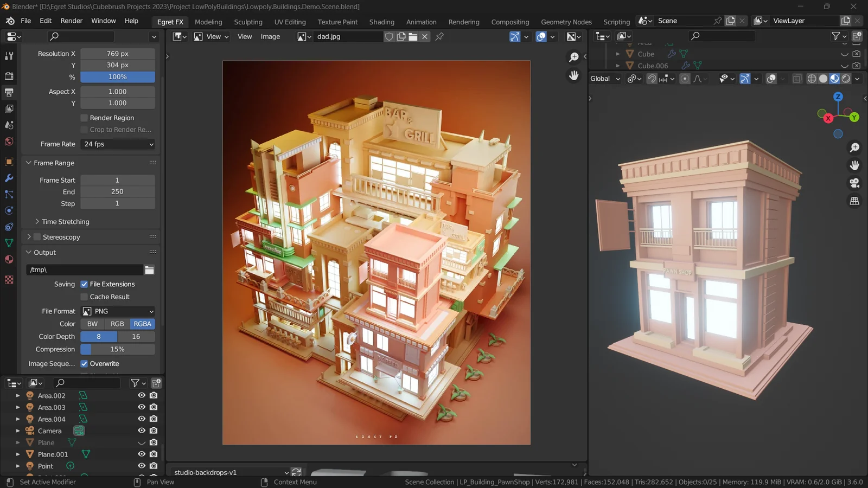Viewport: 868px width, 488px height.
Task: Switch to the Shading workspace tab
Action: (382, 22)
